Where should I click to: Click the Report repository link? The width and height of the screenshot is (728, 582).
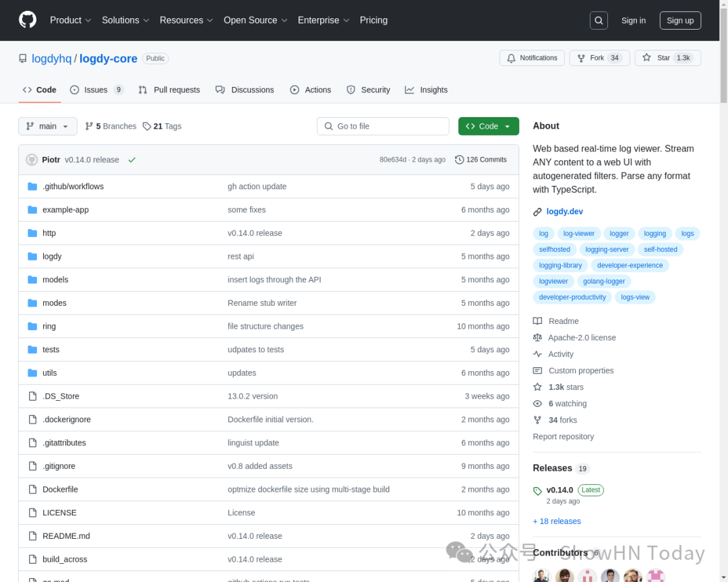[563, 437]
